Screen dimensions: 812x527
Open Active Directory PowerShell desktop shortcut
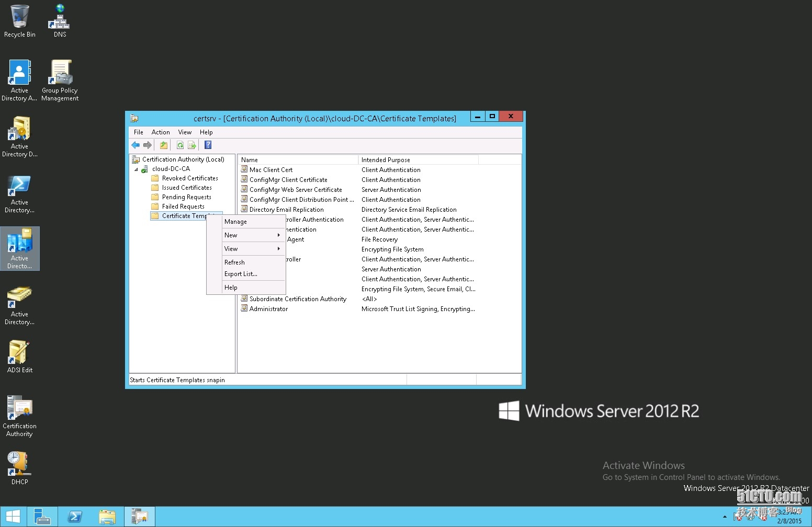pos(19,192)
